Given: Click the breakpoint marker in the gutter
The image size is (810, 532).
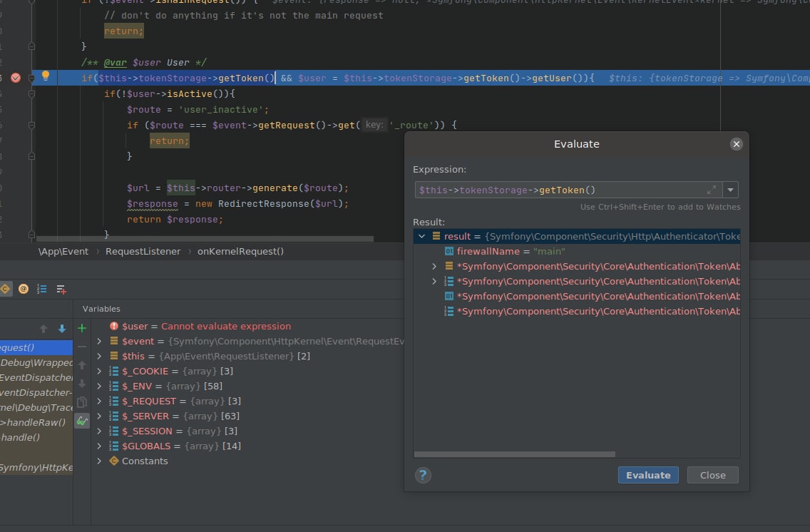Looking at the screenshot, I should (16, 78).
